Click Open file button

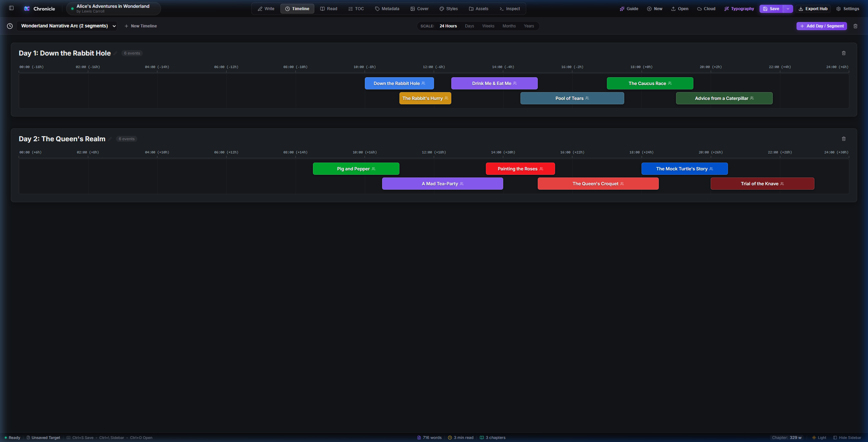679,9
